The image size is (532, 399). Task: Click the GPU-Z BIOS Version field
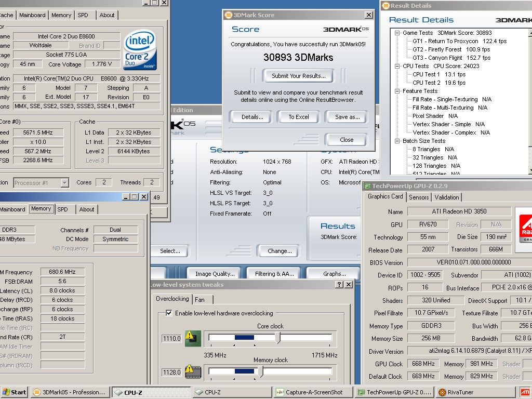[470, 262]
